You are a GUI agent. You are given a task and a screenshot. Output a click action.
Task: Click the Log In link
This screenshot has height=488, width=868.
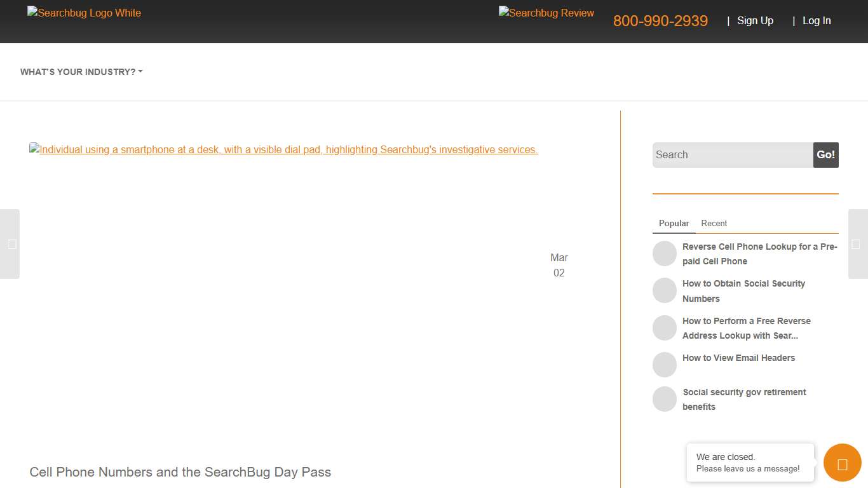coord(817,21)
